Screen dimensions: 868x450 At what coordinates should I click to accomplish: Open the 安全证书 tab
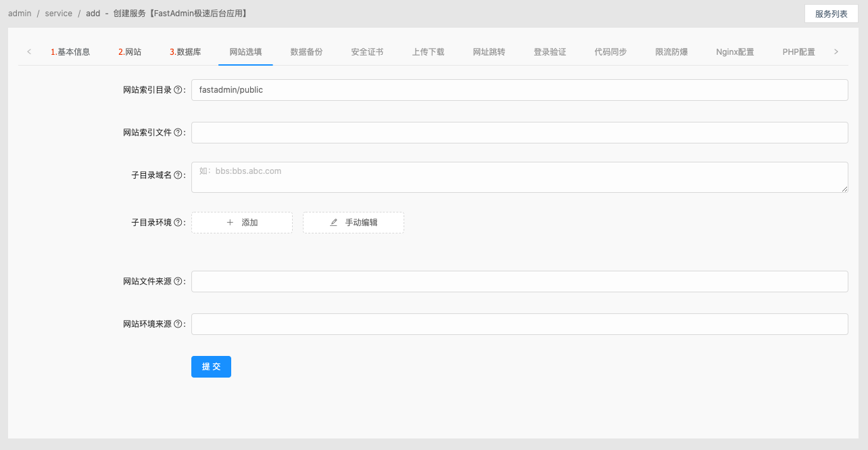[x=367, y=51]
